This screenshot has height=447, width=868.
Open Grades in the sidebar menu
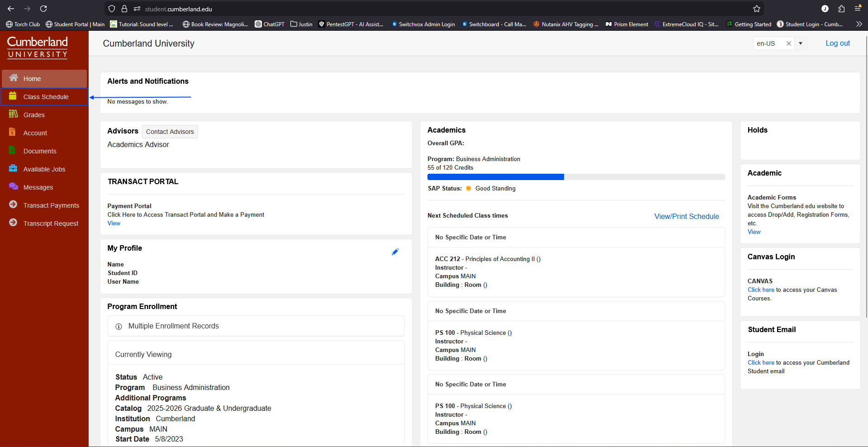click(44, 115)
